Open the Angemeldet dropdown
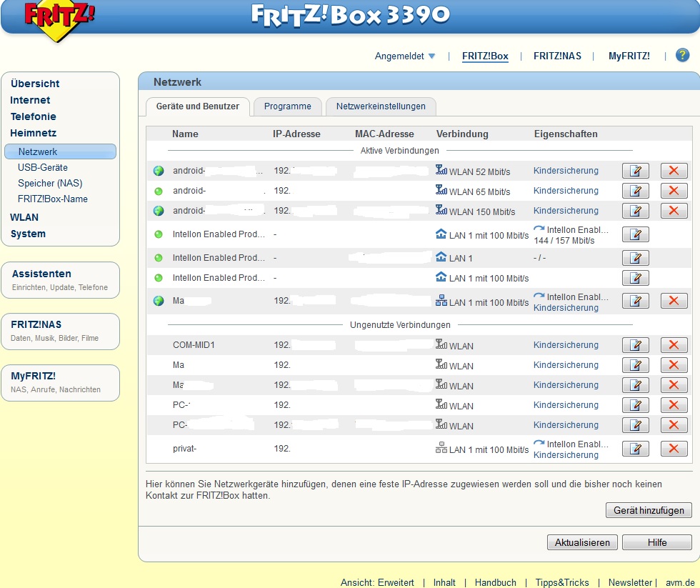Image resolution: width=700 pixels, height=588 pixels. tap(404, 56)
